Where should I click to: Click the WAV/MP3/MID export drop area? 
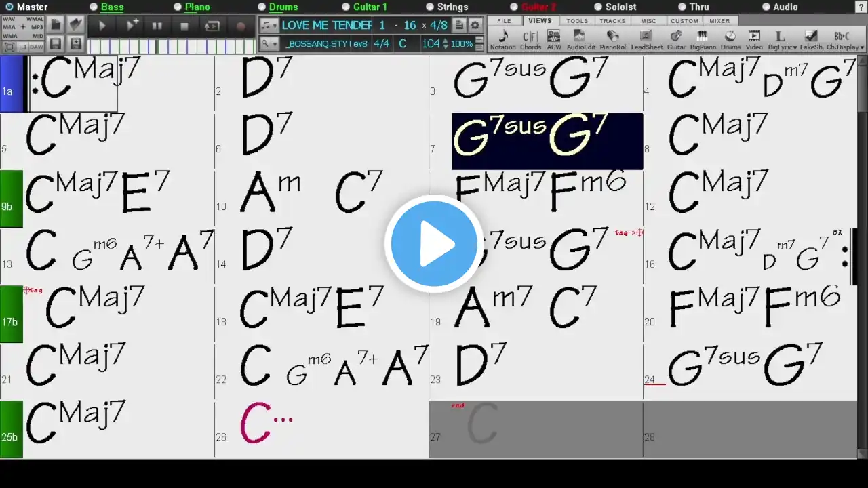24,28
